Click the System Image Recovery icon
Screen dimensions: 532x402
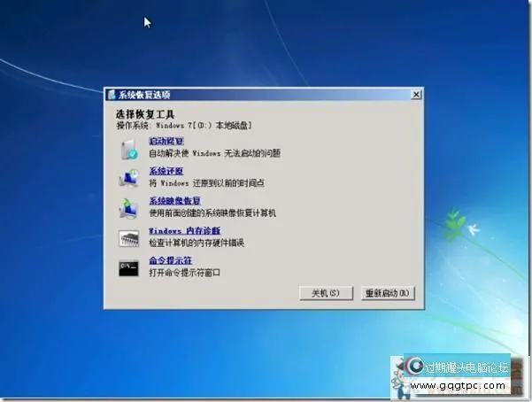[x=128, y=208]
